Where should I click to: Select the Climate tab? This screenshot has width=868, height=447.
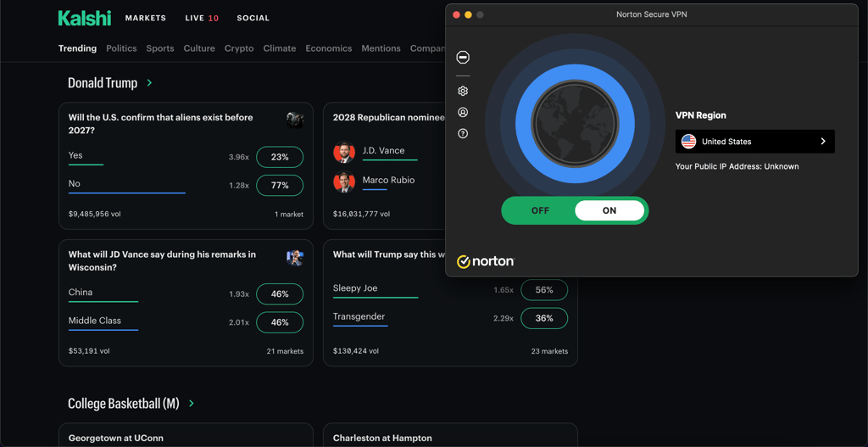[x=280, y=48]
